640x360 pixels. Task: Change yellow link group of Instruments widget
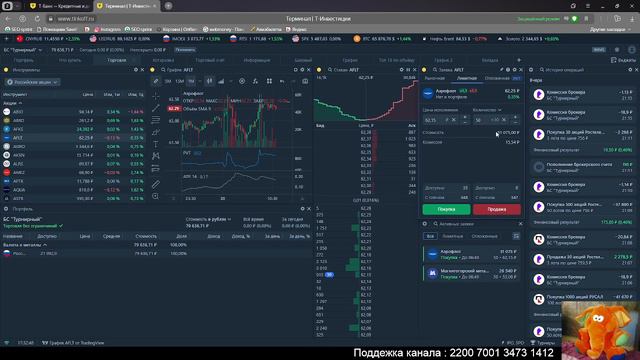pos(6,70)
